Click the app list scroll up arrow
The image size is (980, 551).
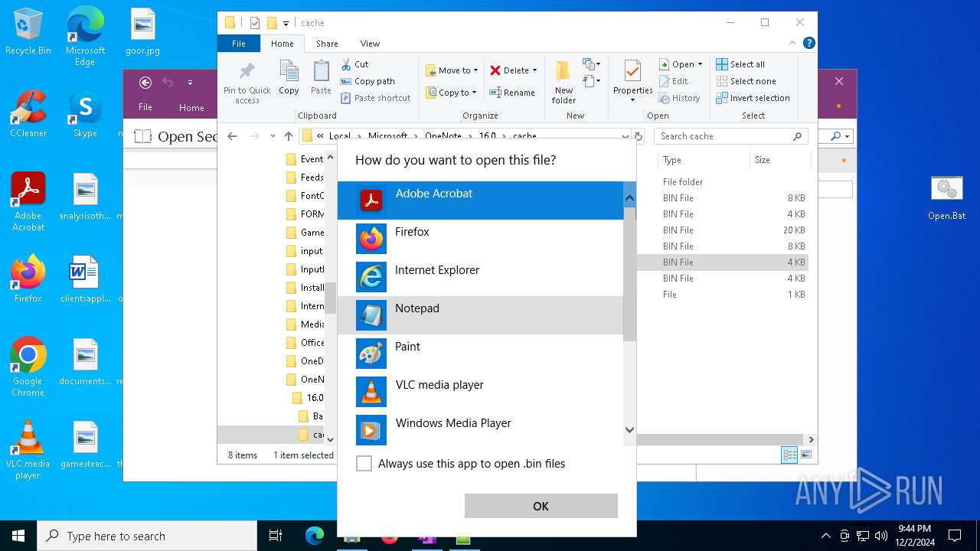tap(629, 198)
